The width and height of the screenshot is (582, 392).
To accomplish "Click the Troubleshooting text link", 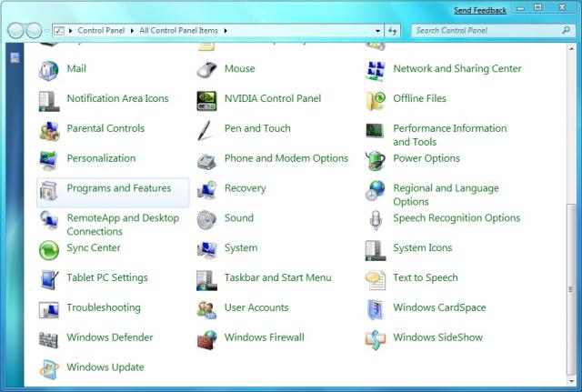I will pos(104,307).
